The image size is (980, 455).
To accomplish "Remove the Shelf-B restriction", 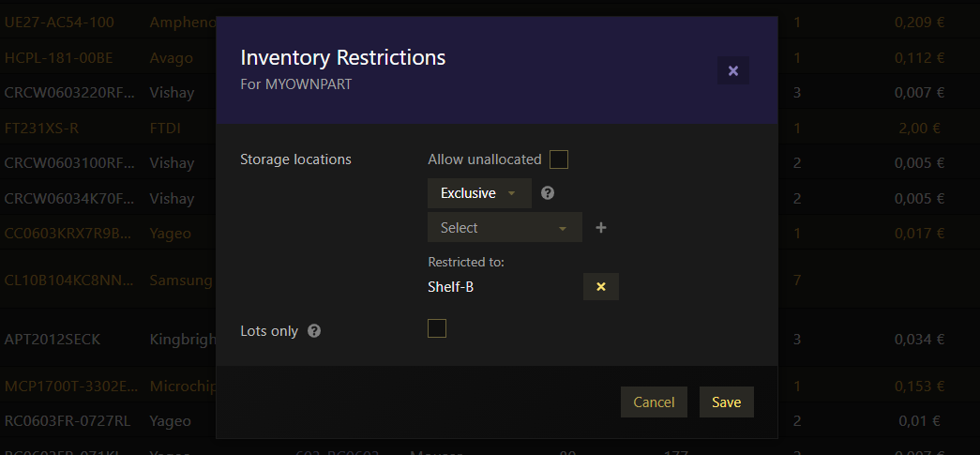I will click(600, 287).
